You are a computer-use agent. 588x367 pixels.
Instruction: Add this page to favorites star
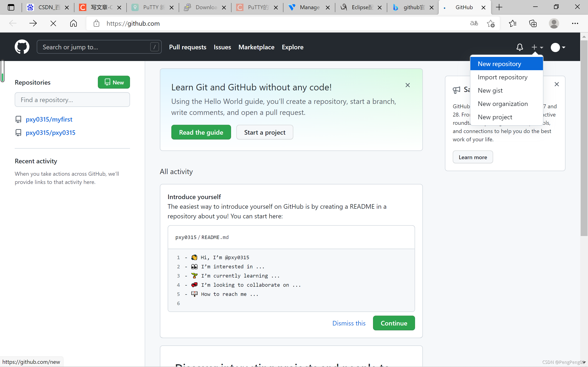[491, 24]
